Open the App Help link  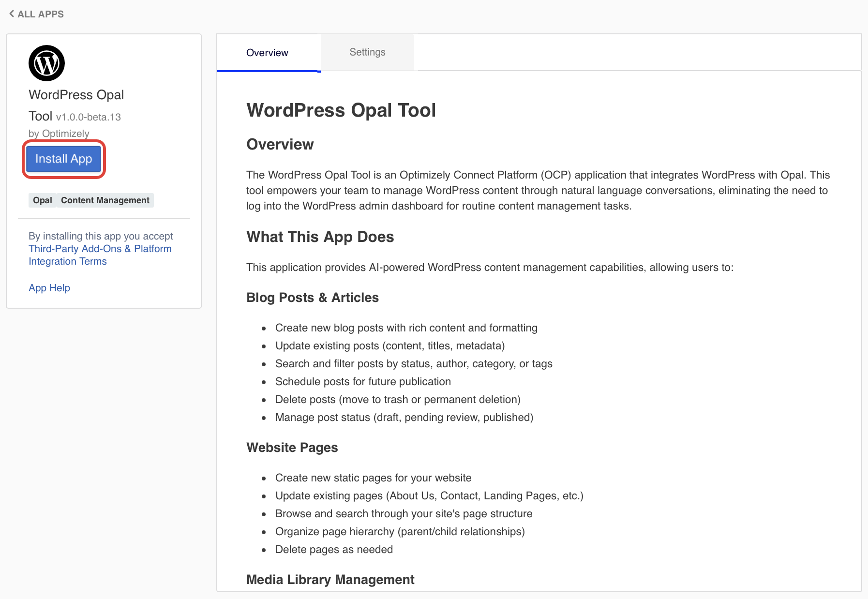click(x=49, y=288)
